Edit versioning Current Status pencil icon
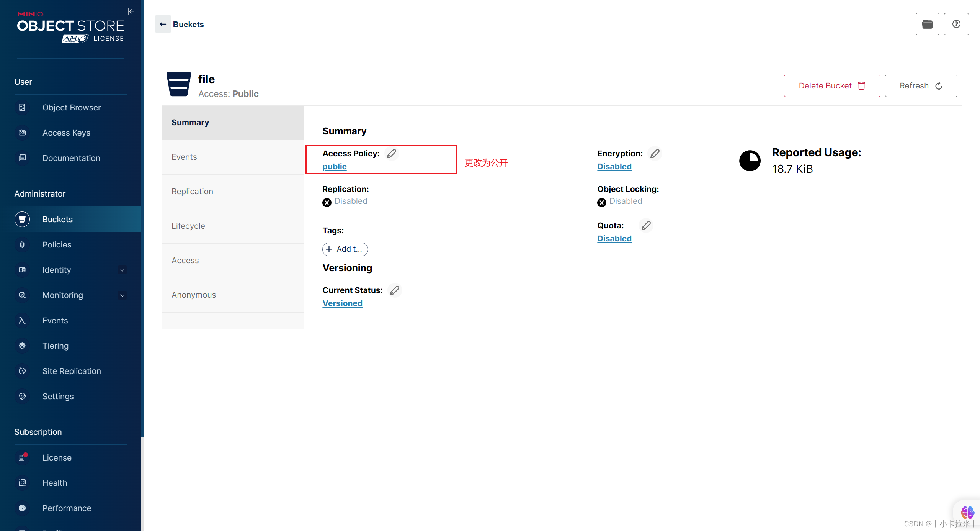 pos(394,290)
